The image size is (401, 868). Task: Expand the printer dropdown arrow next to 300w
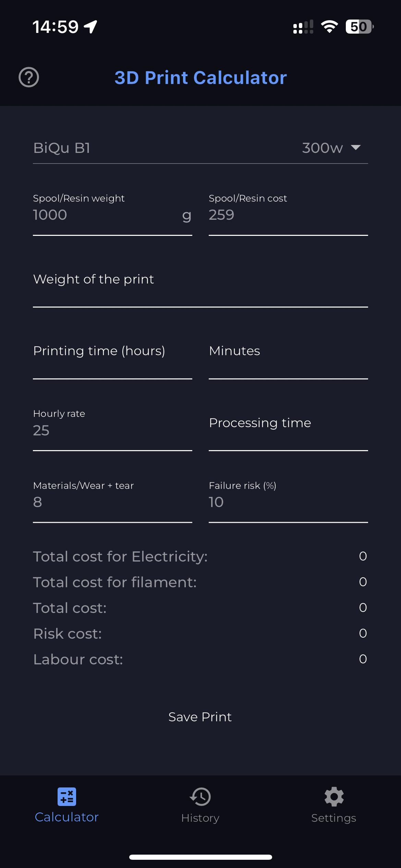click(x=356, y=147)
